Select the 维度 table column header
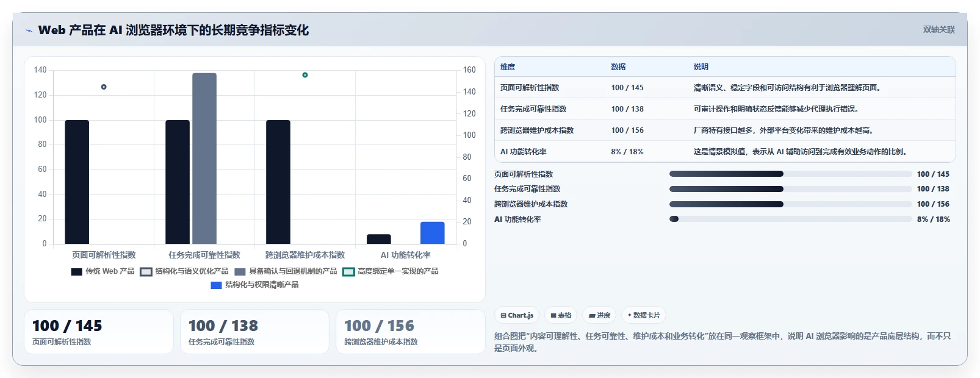This screenshot has width=980, height=378. [508, 67]
